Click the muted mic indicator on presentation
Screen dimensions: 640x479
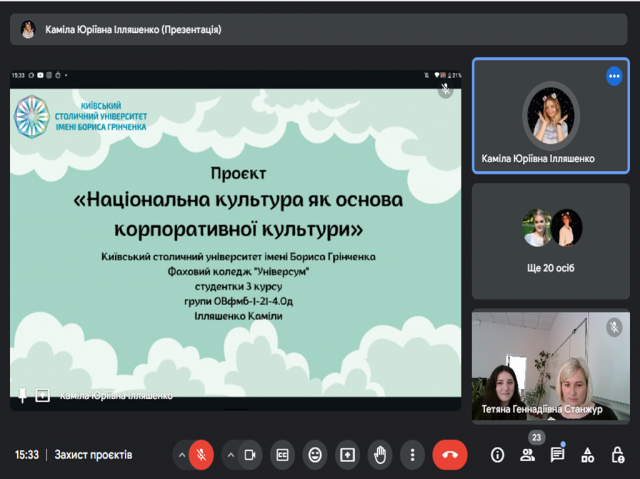point(446,89)
